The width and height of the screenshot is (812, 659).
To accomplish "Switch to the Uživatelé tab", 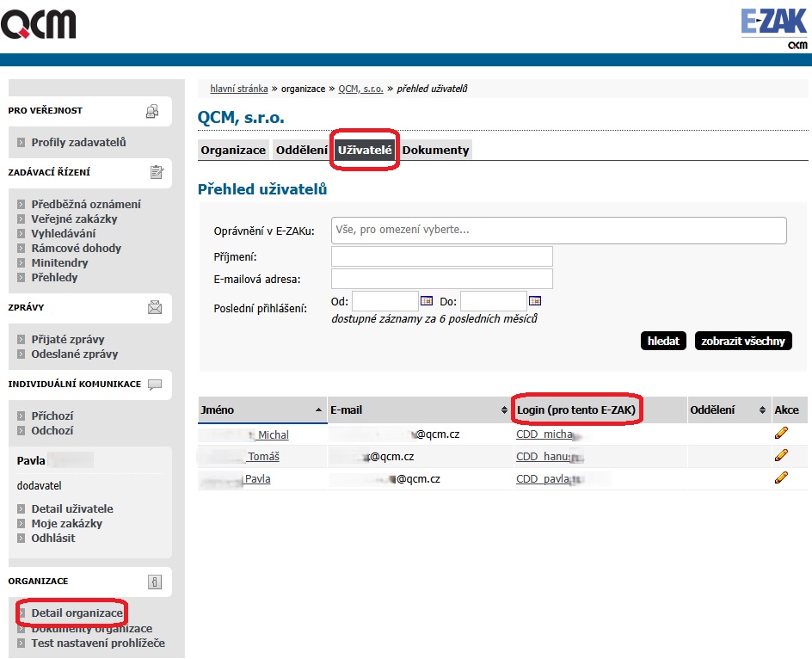I will coord(365,151).
